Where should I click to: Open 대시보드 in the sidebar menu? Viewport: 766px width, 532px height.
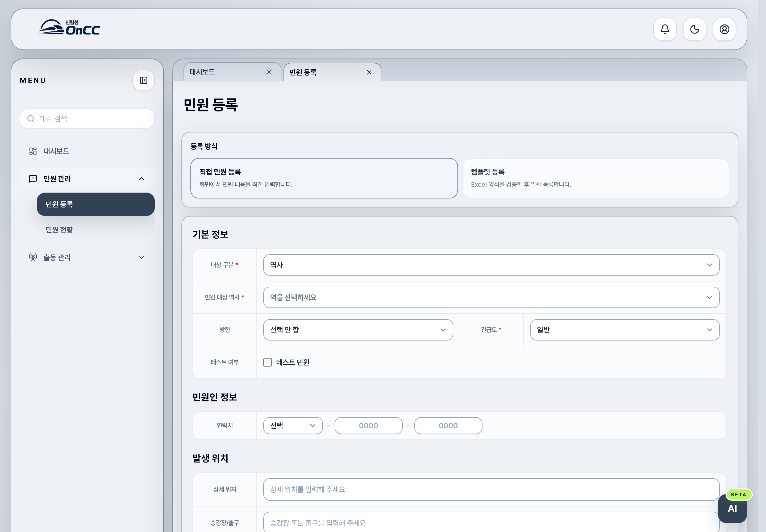point(87,151)
